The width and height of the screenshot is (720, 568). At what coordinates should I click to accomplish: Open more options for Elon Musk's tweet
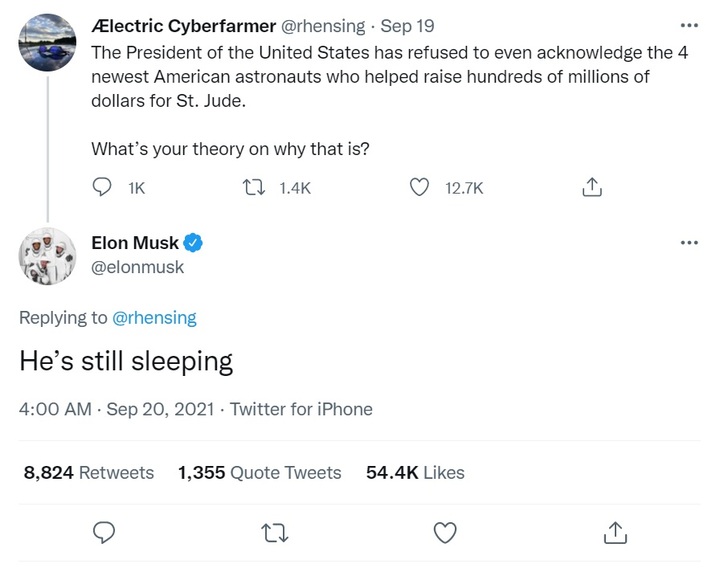tap(689, 243)
